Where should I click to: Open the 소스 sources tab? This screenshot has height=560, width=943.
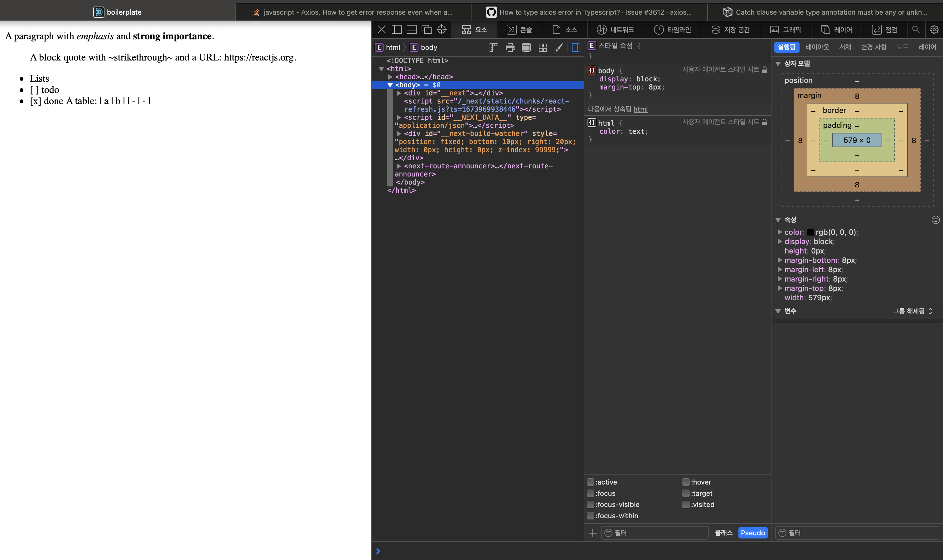tap(564, 29)
